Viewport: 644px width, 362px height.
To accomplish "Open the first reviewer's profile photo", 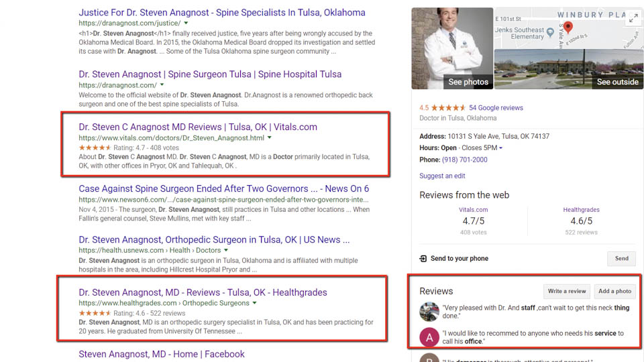I will (x=429, y=312).
